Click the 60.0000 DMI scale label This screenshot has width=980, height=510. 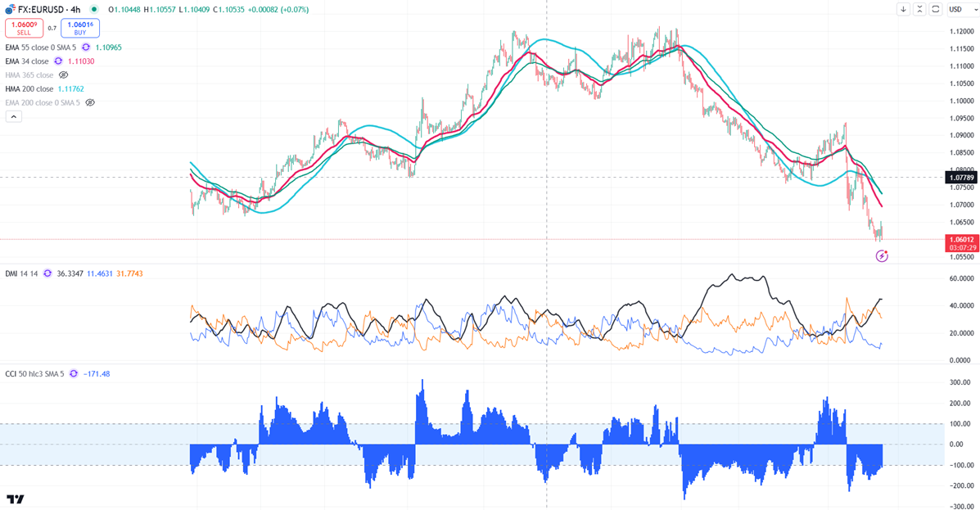[961, 279]
